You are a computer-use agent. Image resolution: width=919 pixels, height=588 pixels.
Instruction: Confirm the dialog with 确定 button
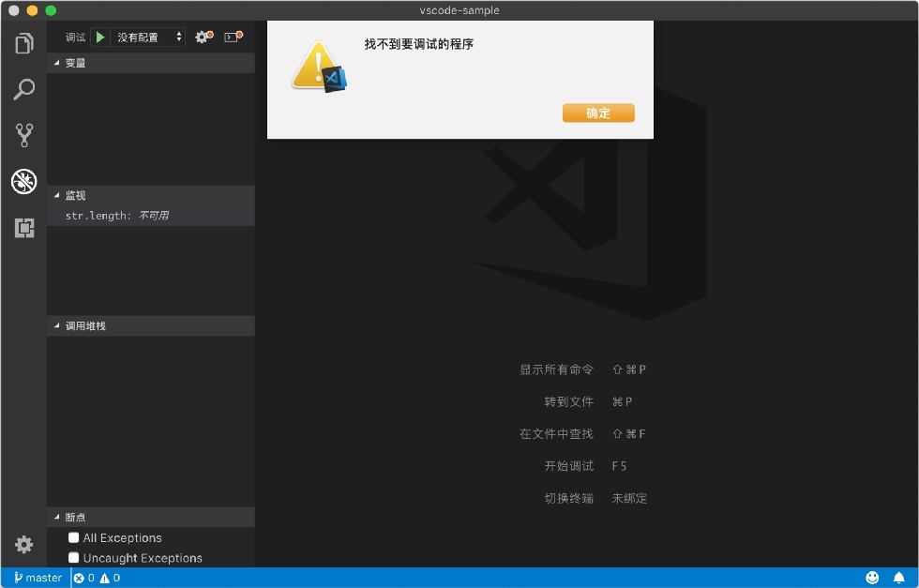[598, 113]
